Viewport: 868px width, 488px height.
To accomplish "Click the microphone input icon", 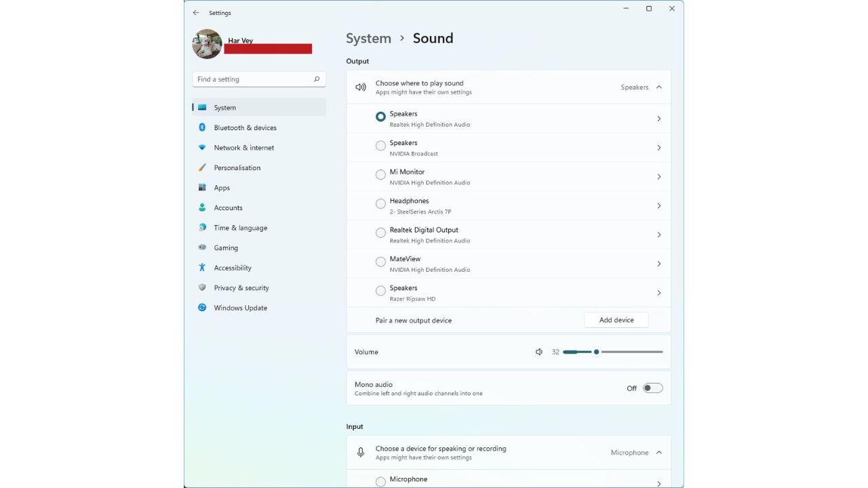I will pos(361,452).
